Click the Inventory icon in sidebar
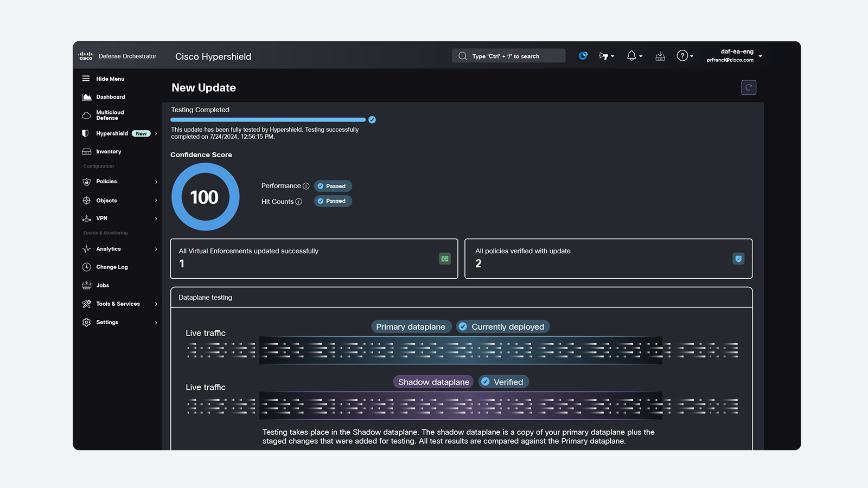The width and height of the screenshot is (868, 488). point(86,152)
